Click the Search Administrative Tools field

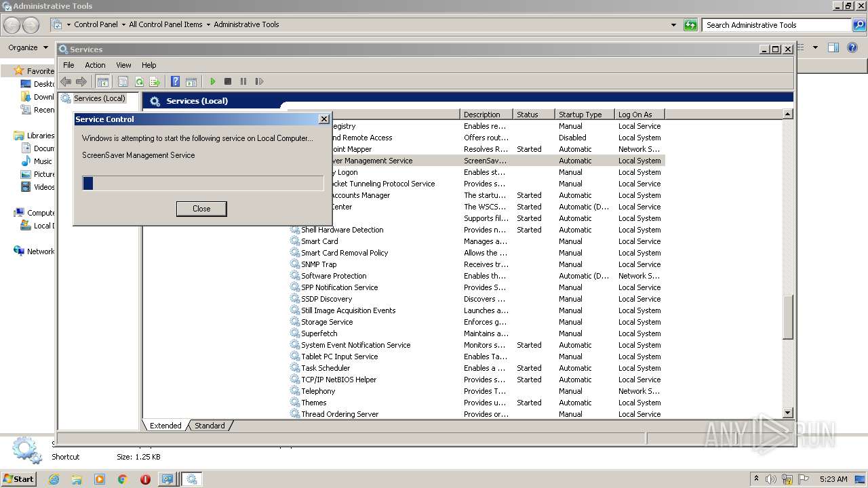click(776, 25)
